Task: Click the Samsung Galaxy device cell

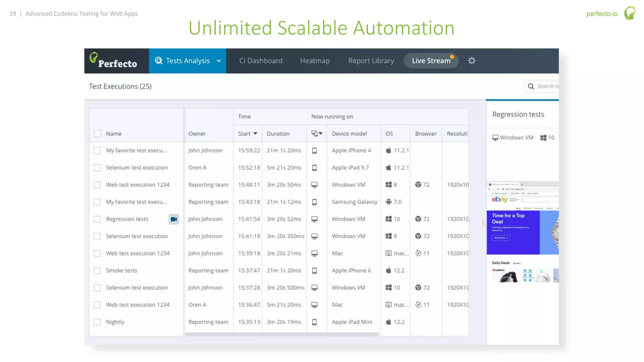Action: pos(354,202)
